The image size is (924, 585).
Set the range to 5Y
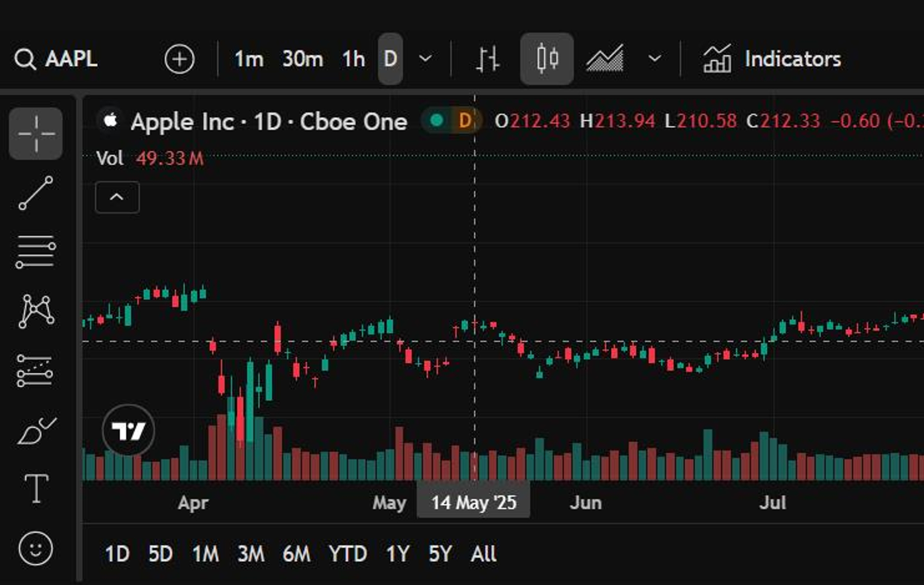pyautogui.click(x=440, y=553)
